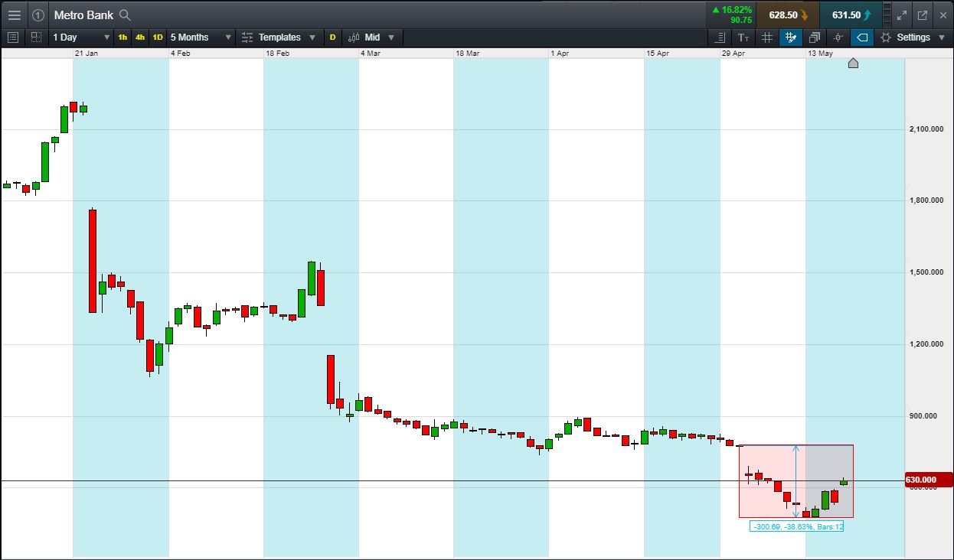This screenshot has width=954, height=560.
Task: Click the 900.000 price axis label
Action: click(924, 416)
